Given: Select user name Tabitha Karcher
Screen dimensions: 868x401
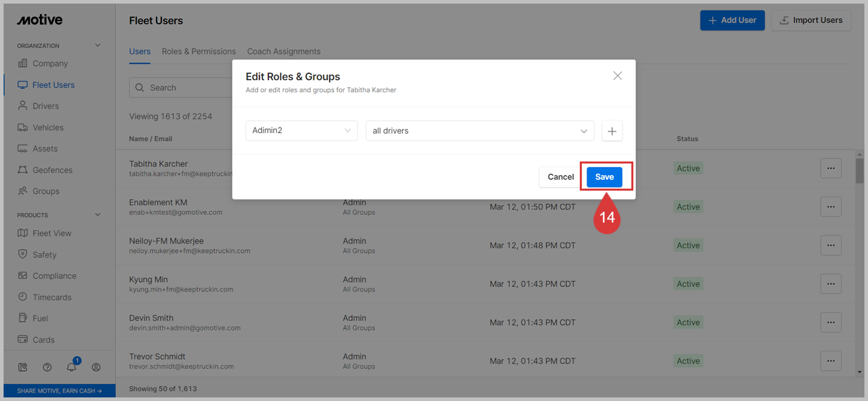Looking at the screenshot, I should pyautogui.click(x=159, y=164).
